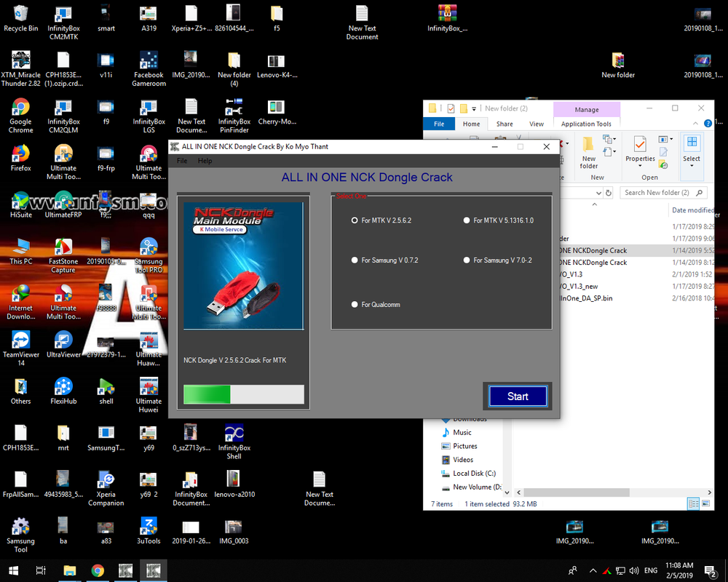The width and height of the screenshot is (728, 582).
Task: Select InfinityBox PinFinder desktop icon
Action: pos(234,116)
